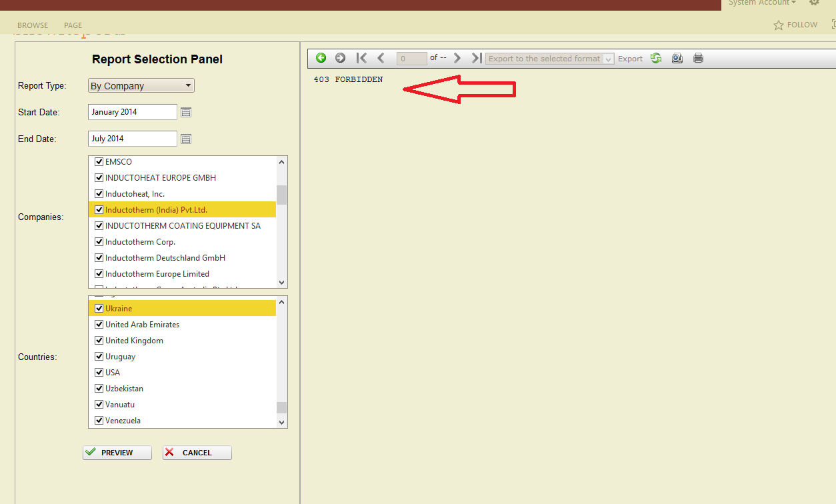The width and height of the screenshot is (836, 504).
Task: Click End Date field July 2014
Action: [133, 139]
